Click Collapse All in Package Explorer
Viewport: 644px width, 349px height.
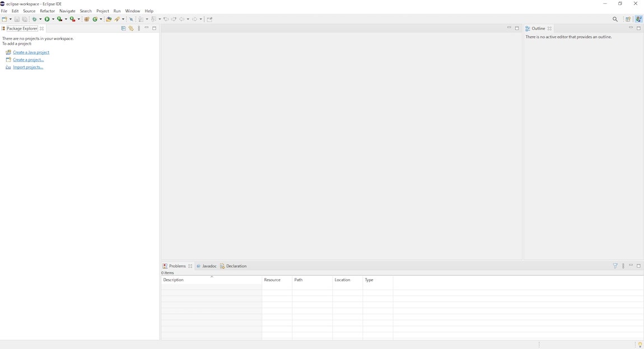tap(123, 29)
